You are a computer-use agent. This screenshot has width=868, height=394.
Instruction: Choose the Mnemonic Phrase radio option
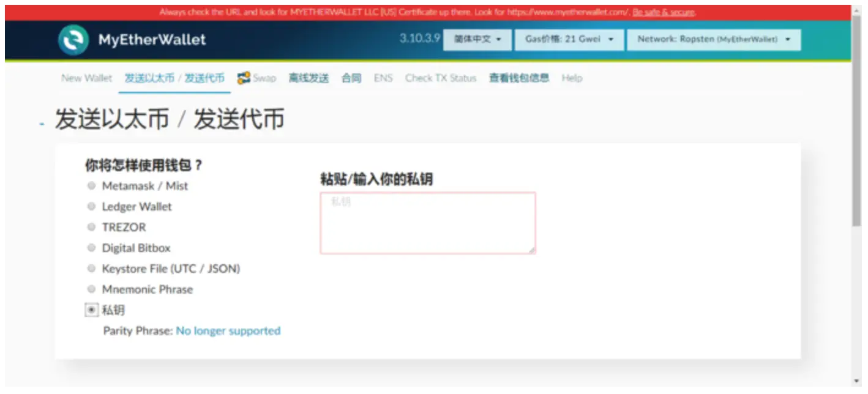coord(91,289)
